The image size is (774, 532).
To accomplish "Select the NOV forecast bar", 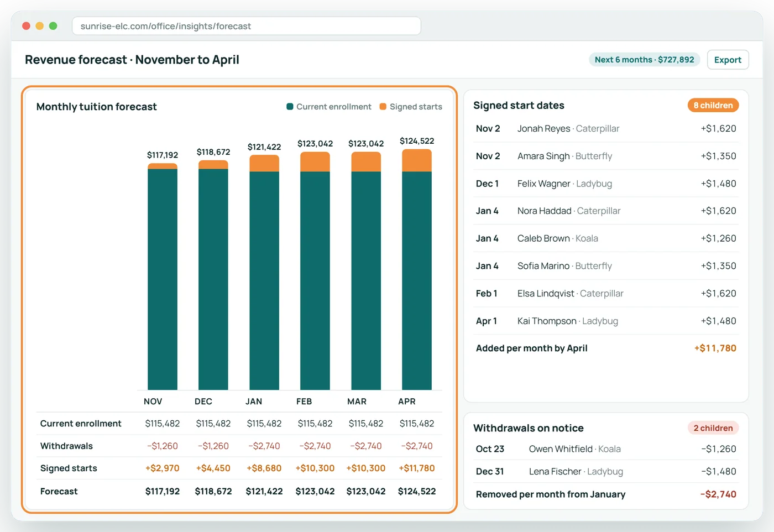I will click(163, 277).
